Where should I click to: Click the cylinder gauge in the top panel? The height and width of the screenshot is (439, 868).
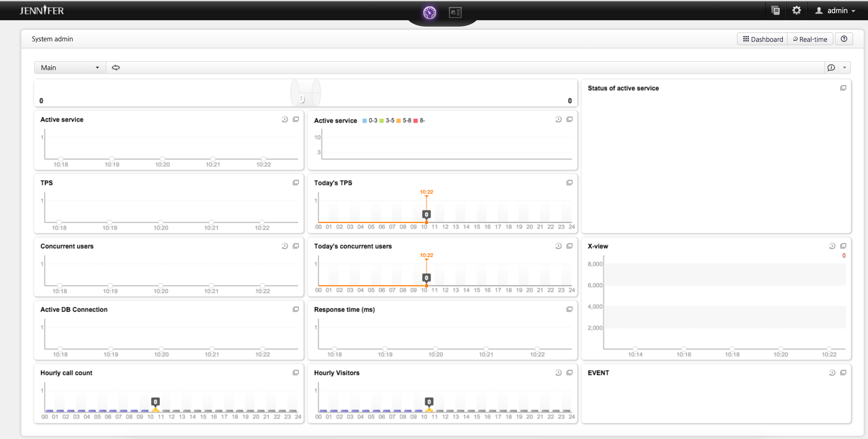(x=305, y=93)
